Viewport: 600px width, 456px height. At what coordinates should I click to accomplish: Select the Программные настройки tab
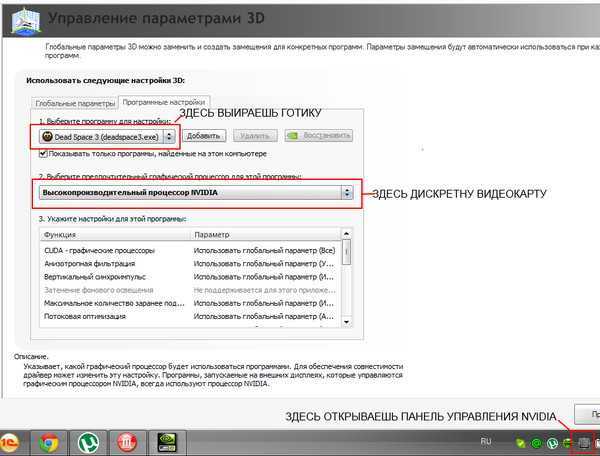pos(164,102)
